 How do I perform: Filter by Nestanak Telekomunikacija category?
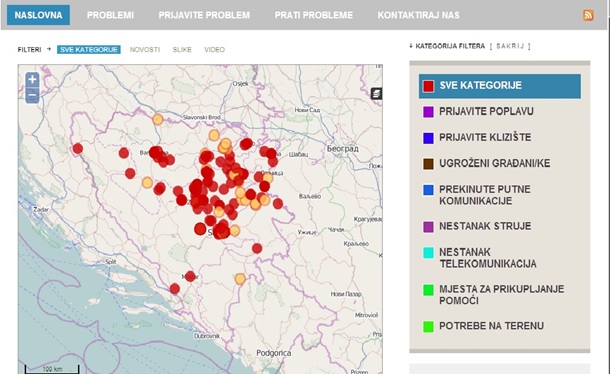pos(487,258)
